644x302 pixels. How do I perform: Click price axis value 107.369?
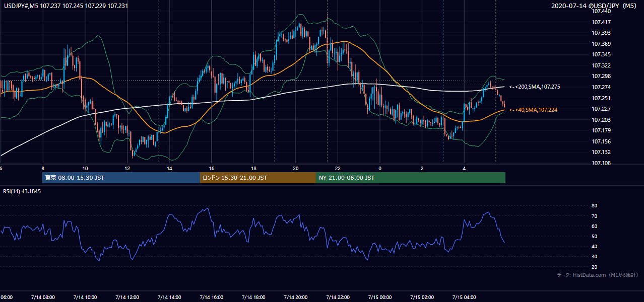(601, 44)
